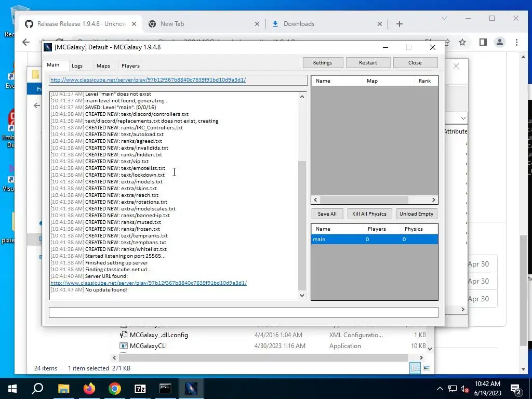This screenshot has height=399, width=532.
Task: Open the command prompt taskbar icon
Action: 165,389
